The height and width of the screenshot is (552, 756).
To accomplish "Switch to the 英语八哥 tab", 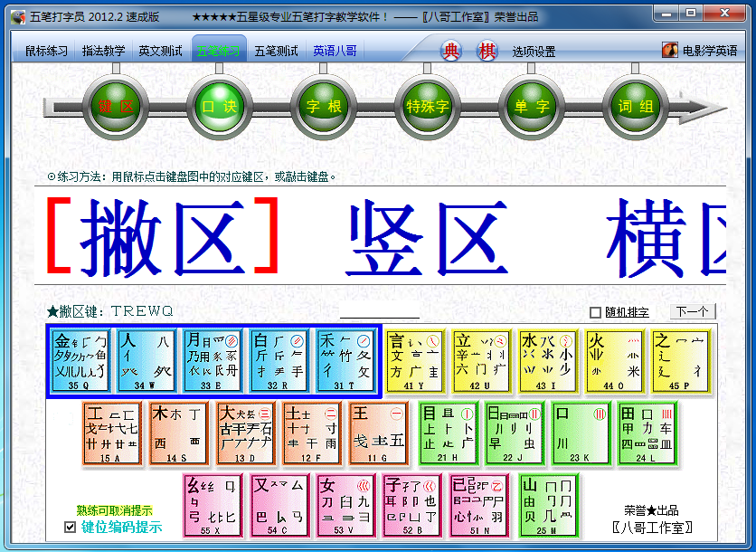I will pyautogui.click(x=335, y=51).
